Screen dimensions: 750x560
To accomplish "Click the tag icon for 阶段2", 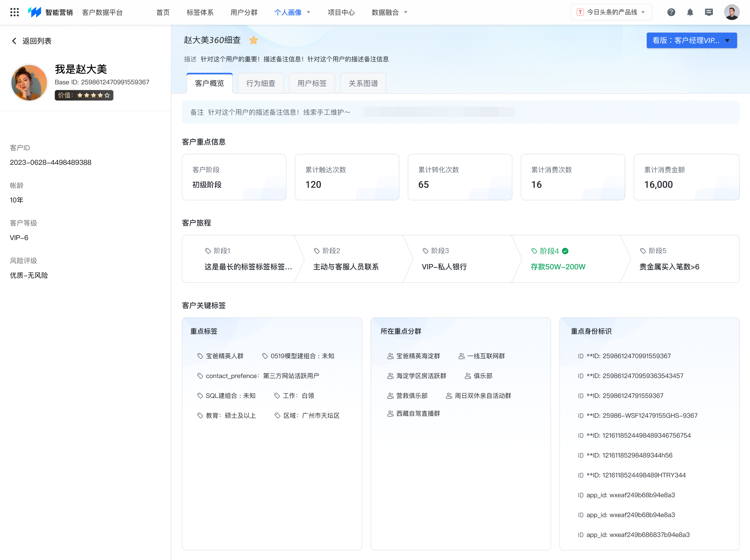I will point(317,251).
